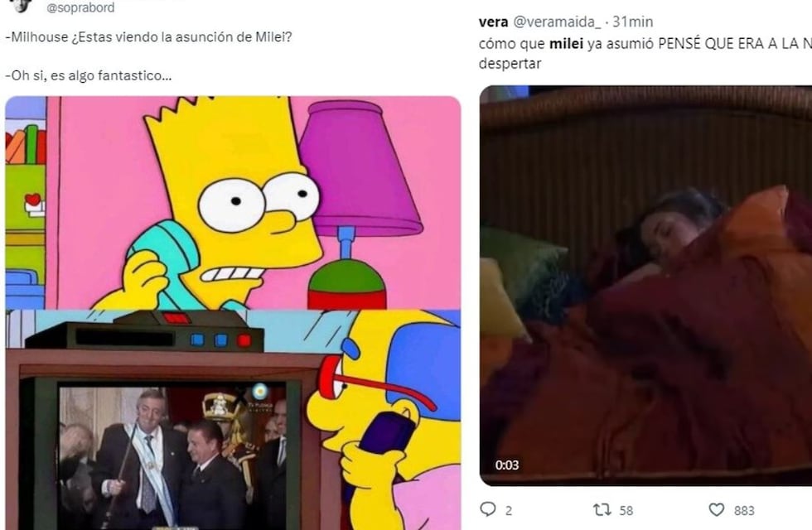Open vera's display name profile link
The width and height of the screenshot is (812, 530).
point(493,22)
